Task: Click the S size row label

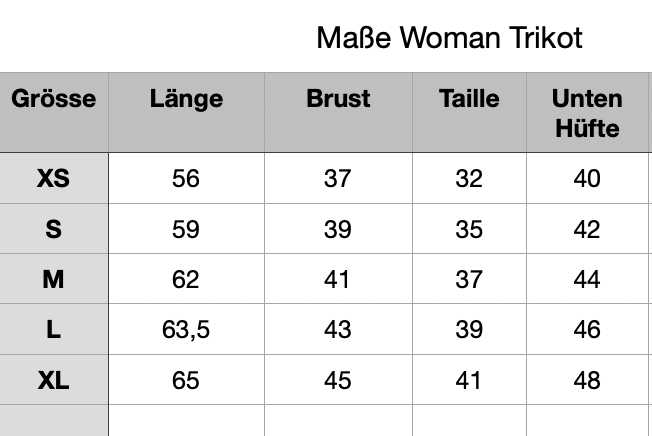Action: (x=54, y=229)
